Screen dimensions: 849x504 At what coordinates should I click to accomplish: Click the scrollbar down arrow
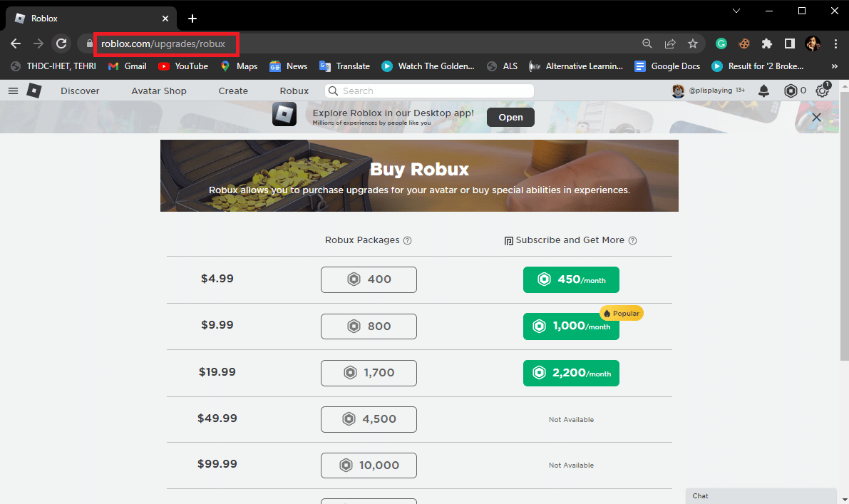pyautogui.click(x=844, y=499)
